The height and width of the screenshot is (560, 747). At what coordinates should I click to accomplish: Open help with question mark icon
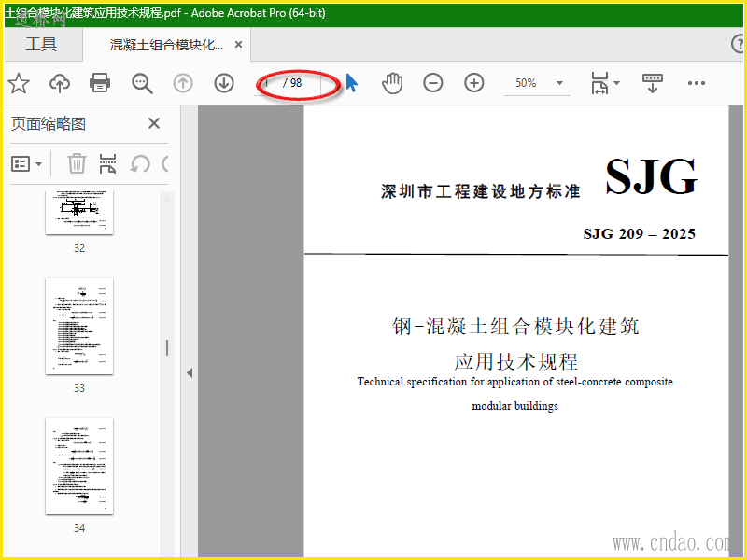coord(738,44)
